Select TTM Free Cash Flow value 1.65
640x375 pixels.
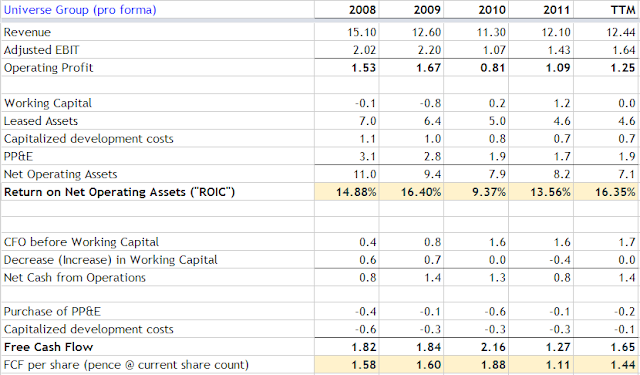(x=623, y=347)
